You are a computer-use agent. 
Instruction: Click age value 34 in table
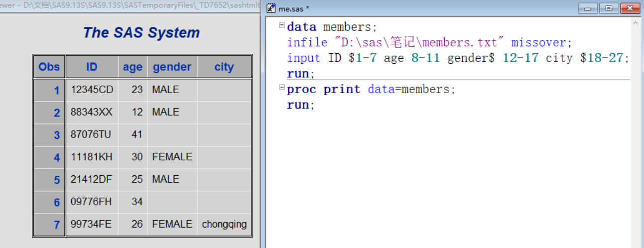132,202
